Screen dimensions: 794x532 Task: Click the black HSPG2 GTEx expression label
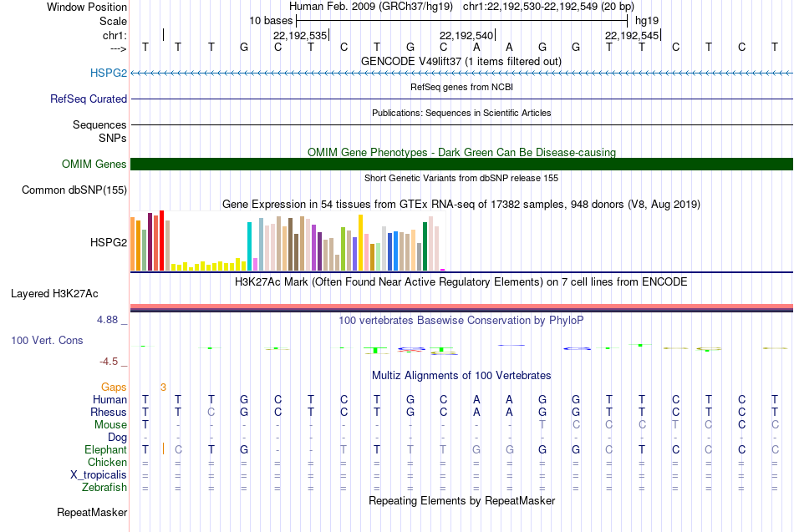pos(109,242)
